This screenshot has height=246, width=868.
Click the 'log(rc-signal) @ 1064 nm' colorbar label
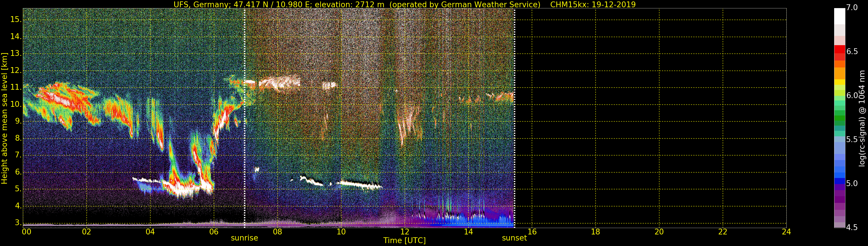click(862, 118)
